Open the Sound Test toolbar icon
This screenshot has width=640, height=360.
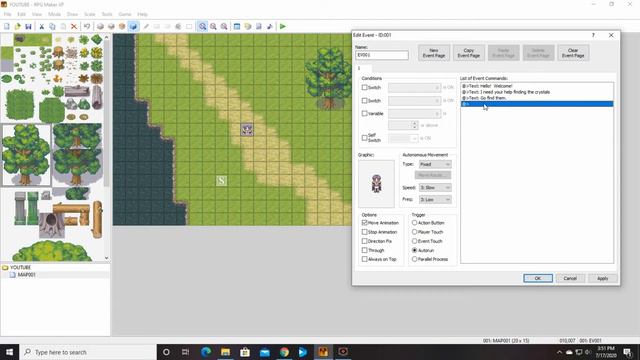(269, 27)
